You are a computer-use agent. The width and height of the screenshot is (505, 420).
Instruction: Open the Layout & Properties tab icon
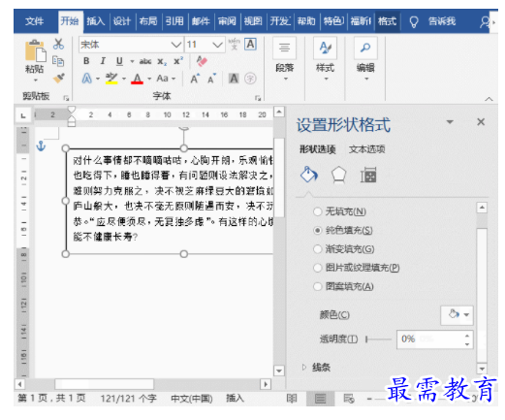pyautogui.click(x=368, y=175)
